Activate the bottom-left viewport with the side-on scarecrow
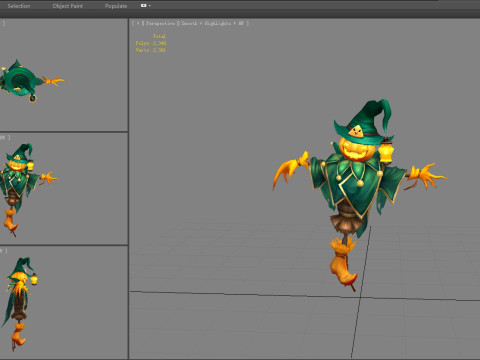Viewport: 480px width, 360px height. [64, 302]
